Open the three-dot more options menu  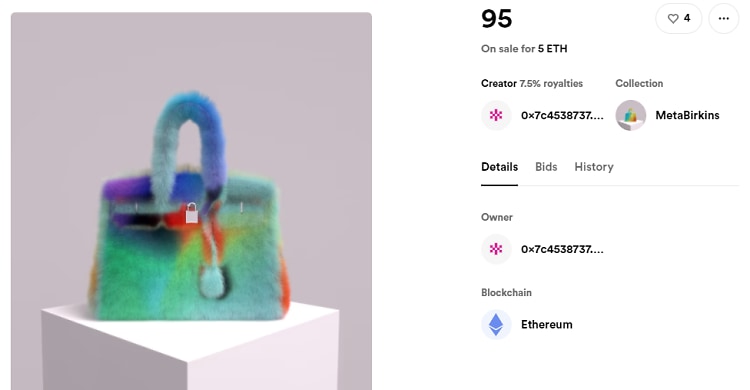click(724, 19)
